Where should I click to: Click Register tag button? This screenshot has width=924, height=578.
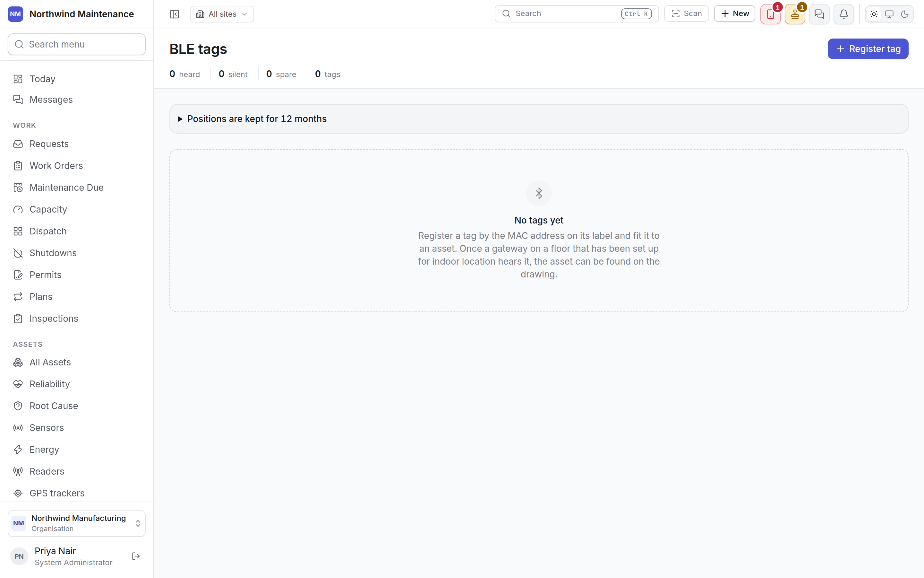868,49
